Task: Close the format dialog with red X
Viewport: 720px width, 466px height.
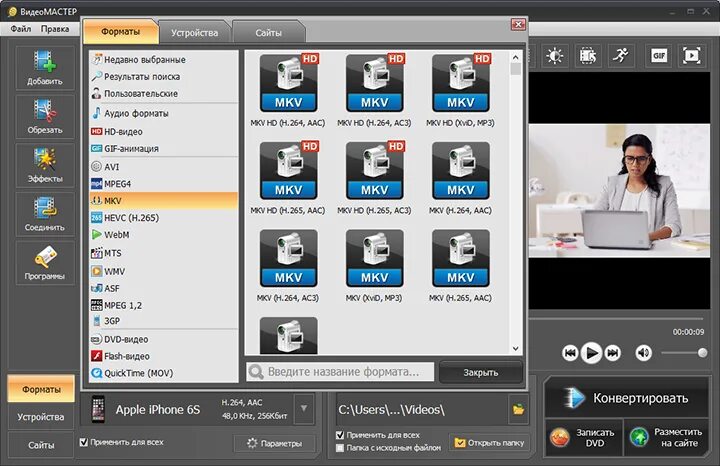Action: 518,24
